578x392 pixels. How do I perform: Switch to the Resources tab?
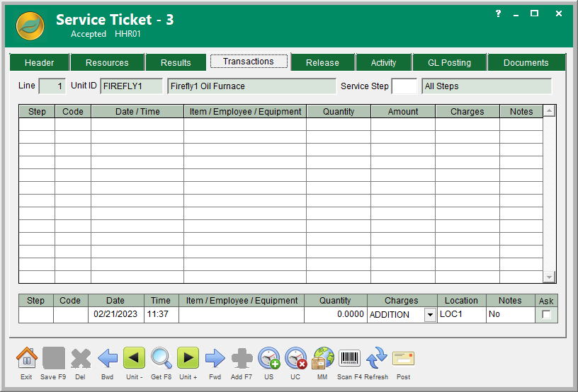coord(107,62)
